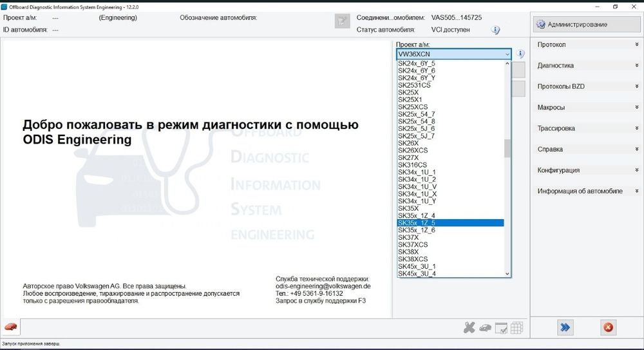
Task: Click the red X cancel button
Action: click(x=609, y=327)
